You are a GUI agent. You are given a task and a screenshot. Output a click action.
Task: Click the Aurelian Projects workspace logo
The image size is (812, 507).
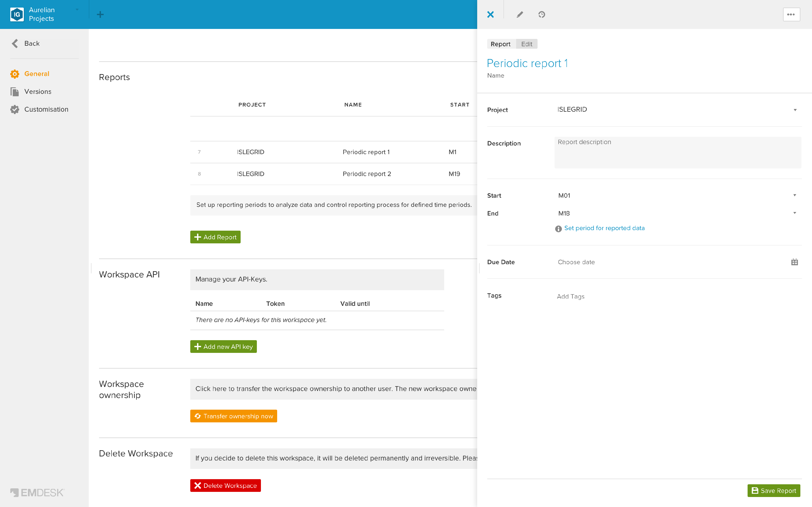pyautogui.click(x=17, y=14)
